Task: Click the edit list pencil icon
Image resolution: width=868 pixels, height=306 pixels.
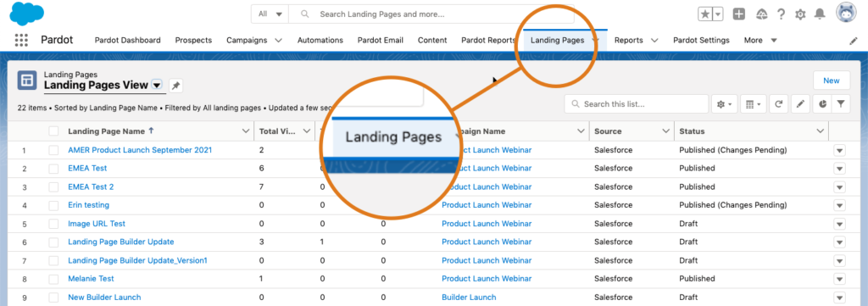Action: click(x=800, y=103)
